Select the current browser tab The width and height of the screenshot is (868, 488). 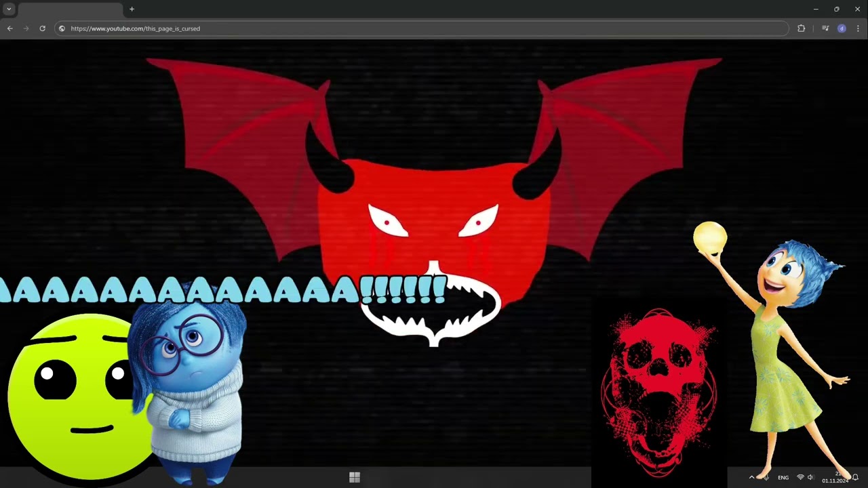70,9
